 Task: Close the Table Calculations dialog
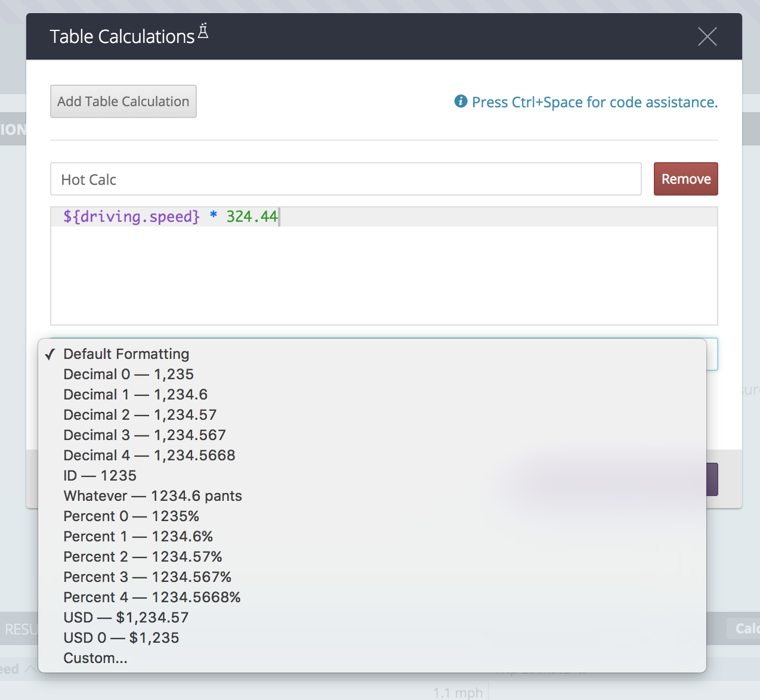[707, 37]
